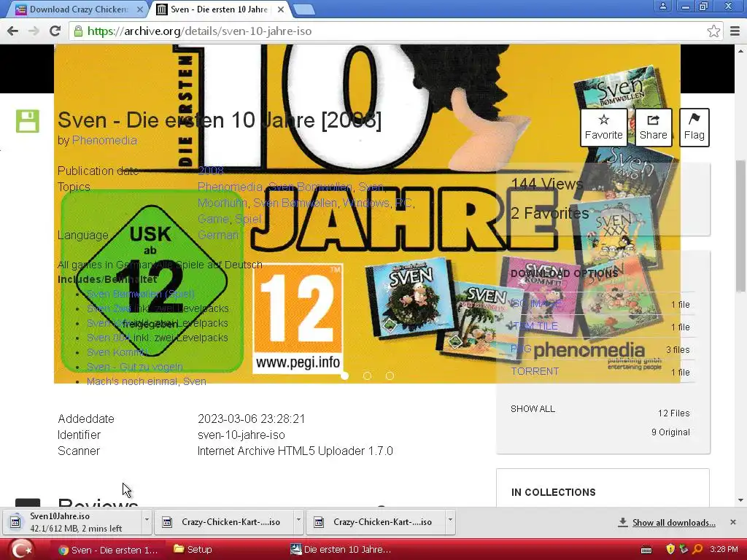Open the Moorhuhn topic link

point(222,203)
